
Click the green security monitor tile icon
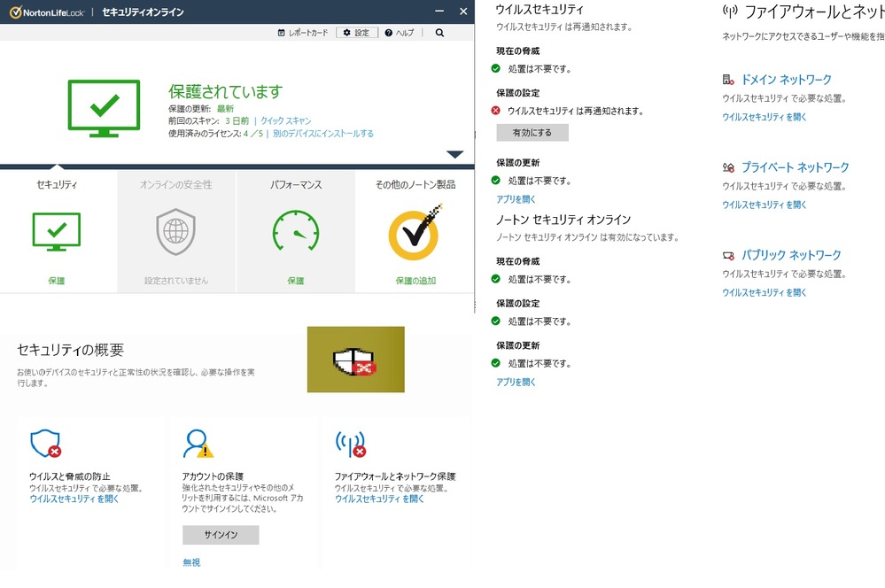pos(57,232)
